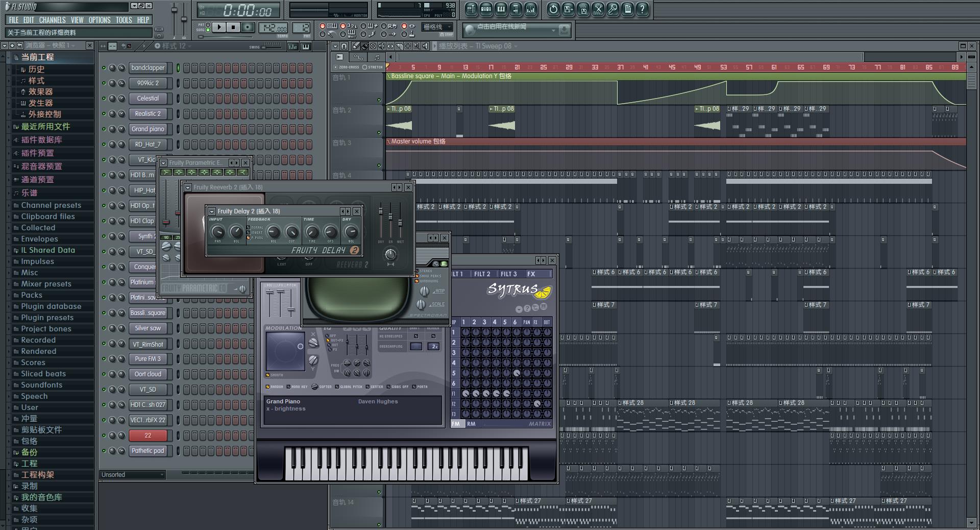Viewport: 980px width, 530px height.
Task: Open the TOOLS menu
Action: 124,20
